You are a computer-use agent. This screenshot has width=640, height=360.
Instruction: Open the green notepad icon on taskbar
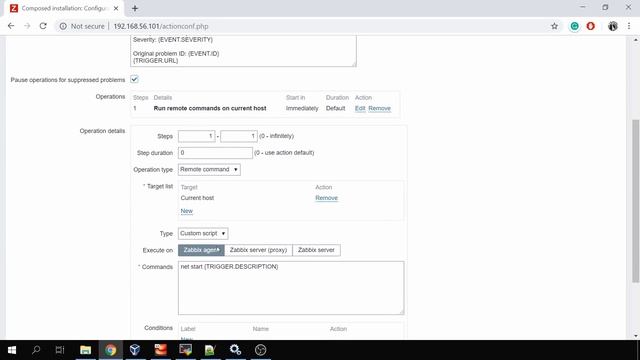click(210, 350)
